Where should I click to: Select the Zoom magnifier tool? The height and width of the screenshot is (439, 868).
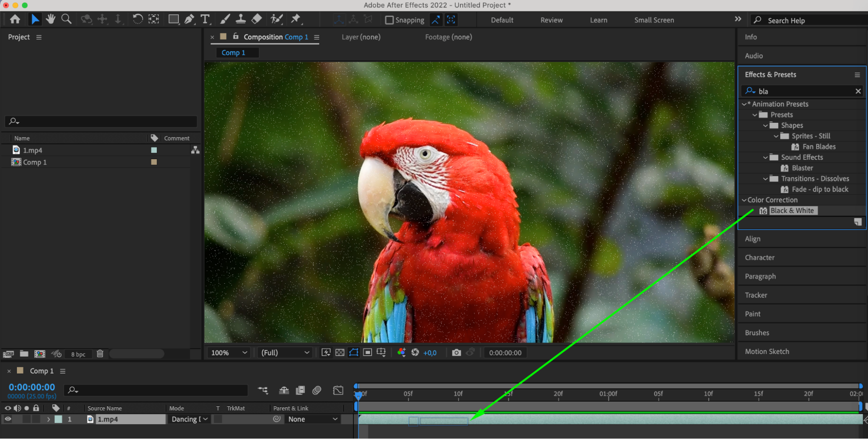[66, 19]
